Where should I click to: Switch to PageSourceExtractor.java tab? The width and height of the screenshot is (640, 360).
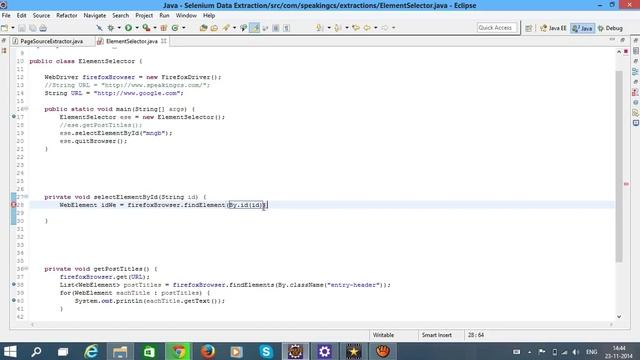point(51,41)
